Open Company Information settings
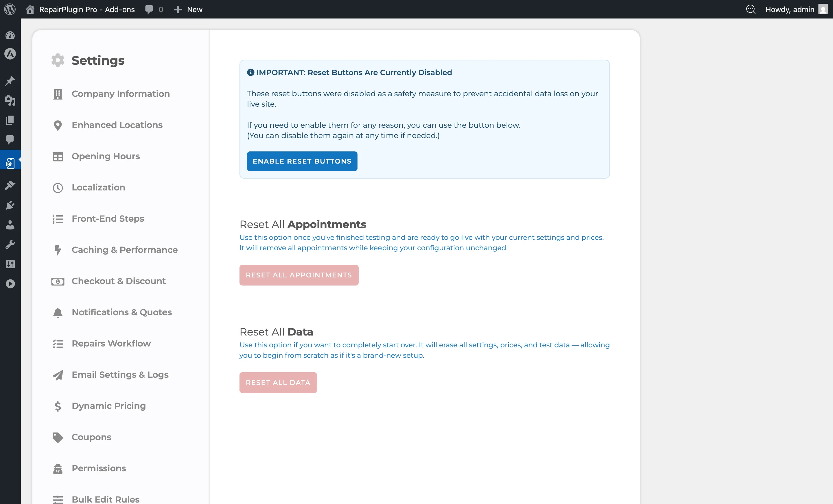Image resolution: width=833 pixels, height=504 pixels. [121, 94]
